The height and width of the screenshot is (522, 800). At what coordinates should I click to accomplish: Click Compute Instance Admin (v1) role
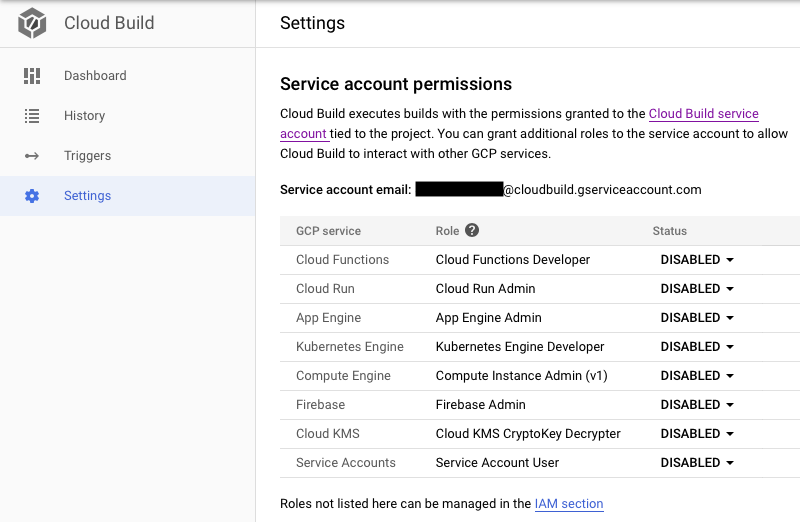click(x=521, y=376)
